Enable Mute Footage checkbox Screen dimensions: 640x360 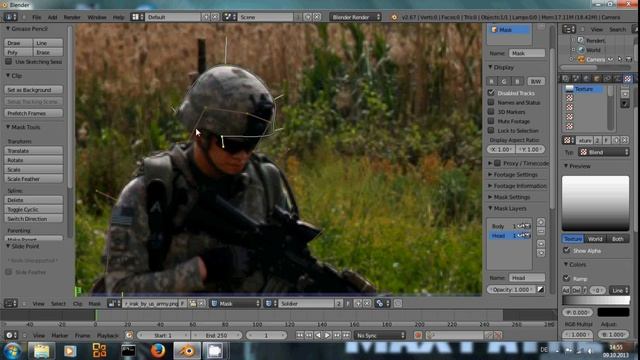[491, 121]
